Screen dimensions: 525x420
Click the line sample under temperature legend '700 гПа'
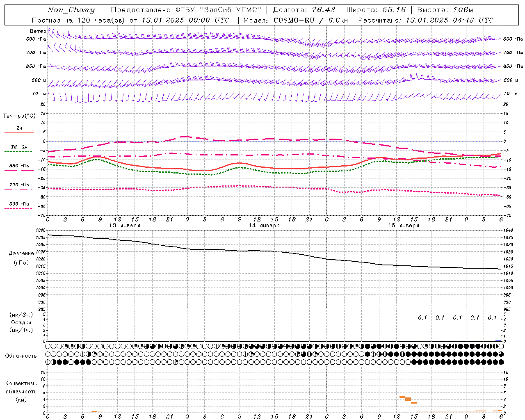(x=18, y=189)
